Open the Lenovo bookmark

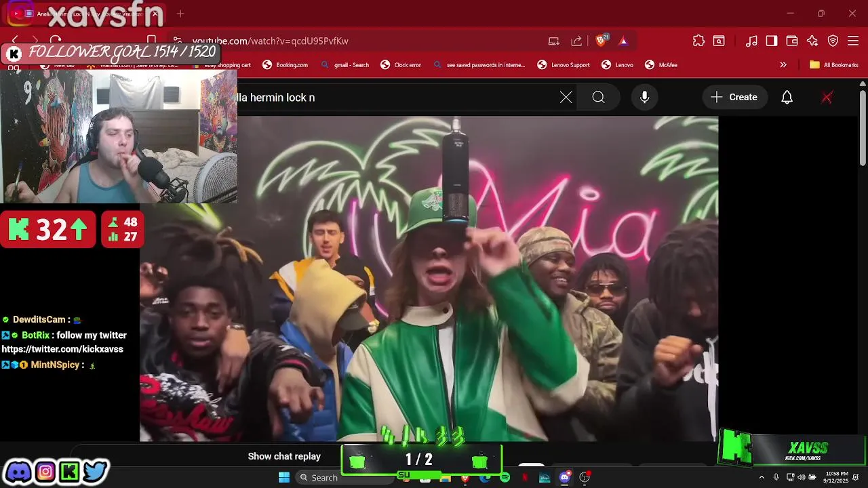617,65
